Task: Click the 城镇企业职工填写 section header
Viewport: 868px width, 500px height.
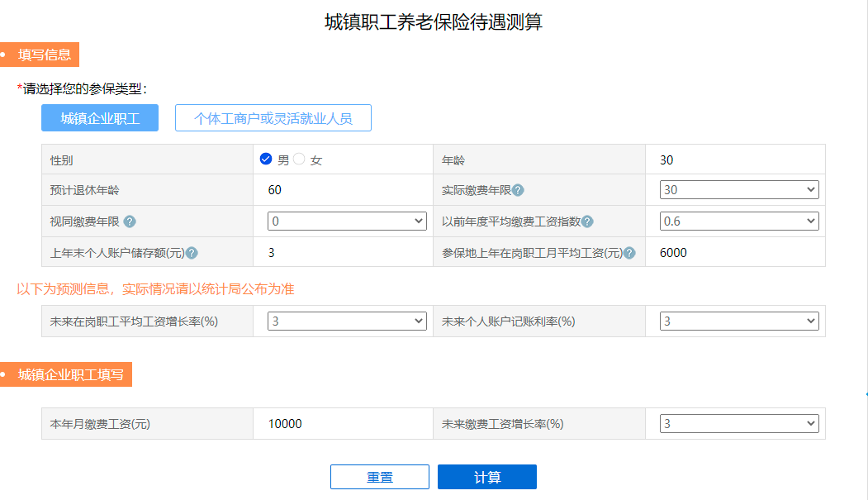Action: [x=66, y=375]
